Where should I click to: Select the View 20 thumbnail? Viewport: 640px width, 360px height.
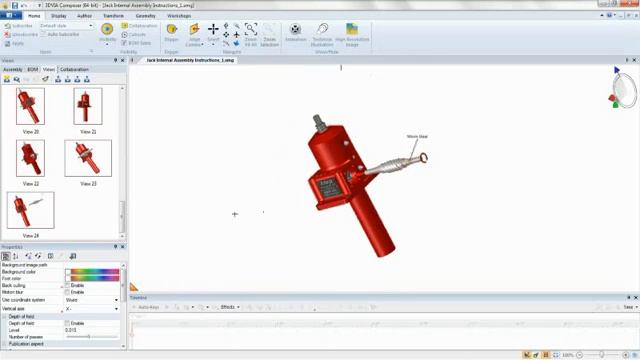(x=31, y=107)
